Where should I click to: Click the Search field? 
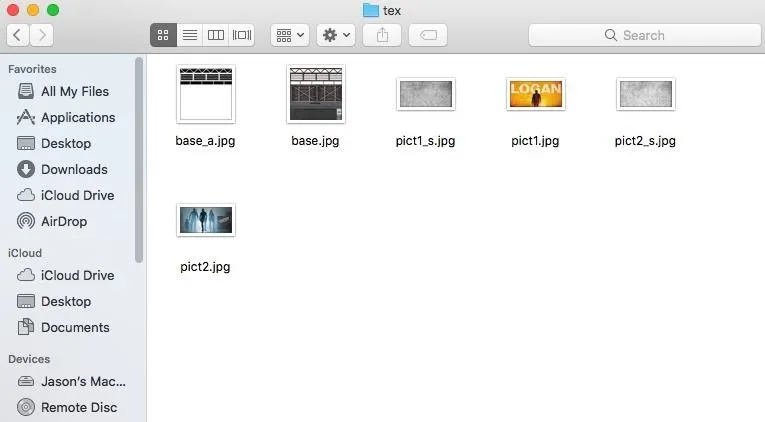point(645,35)
